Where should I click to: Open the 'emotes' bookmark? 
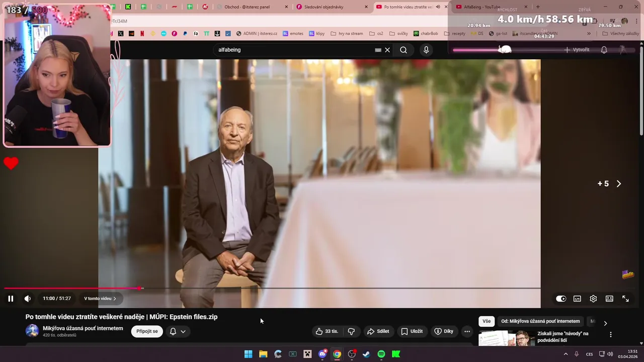click(x=293, y=34)
